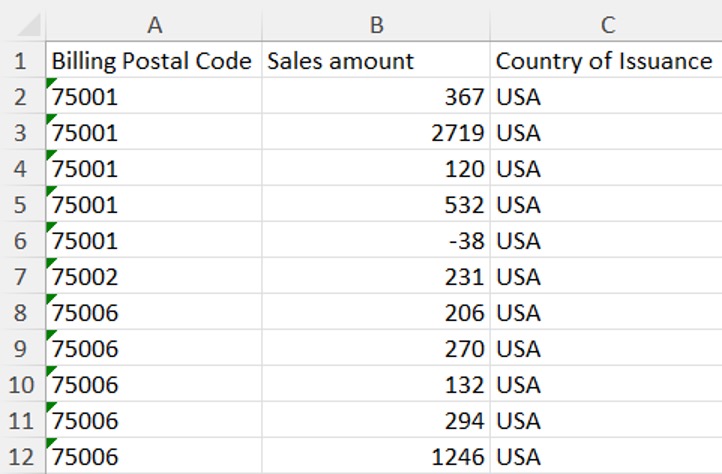Click the Country of Issuance header cell

(x=606, y=60)
